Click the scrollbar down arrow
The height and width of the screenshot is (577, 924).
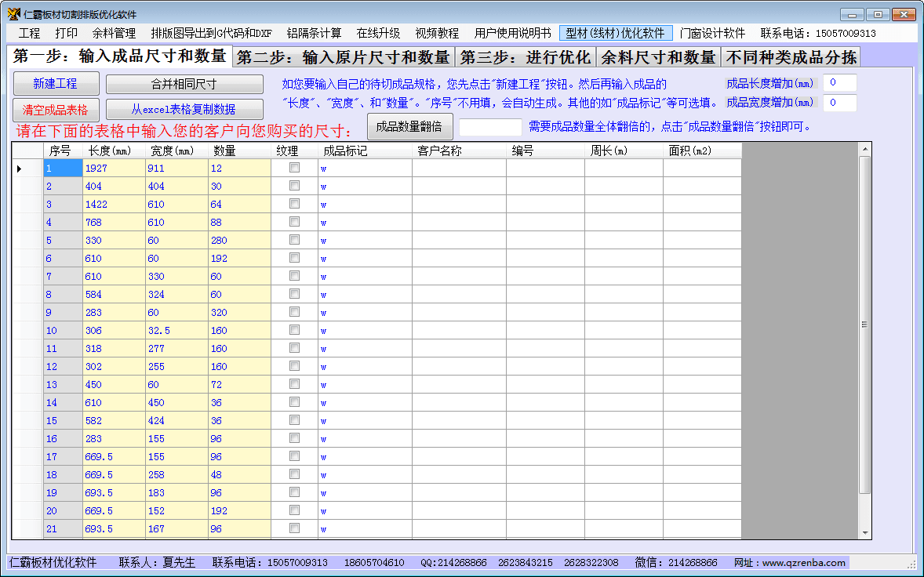865,533
